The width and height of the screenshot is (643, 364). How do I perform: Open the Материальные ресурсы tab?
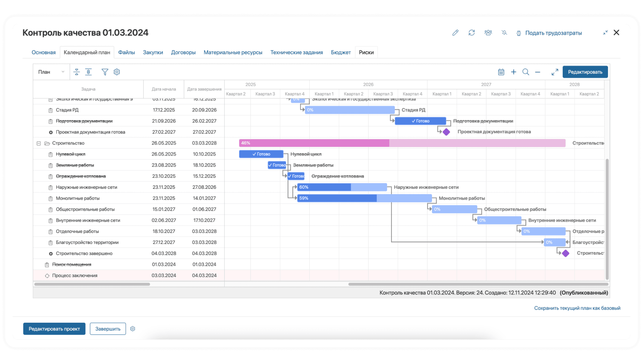[x=233, y=52]
